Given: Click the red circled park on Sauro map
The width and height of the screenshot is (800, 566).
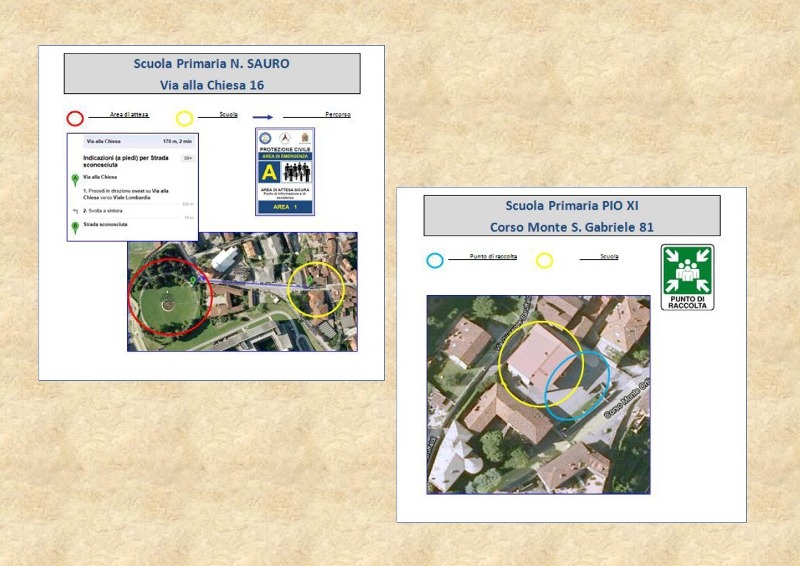Looking at the screenshot, I should pos(169,296).
